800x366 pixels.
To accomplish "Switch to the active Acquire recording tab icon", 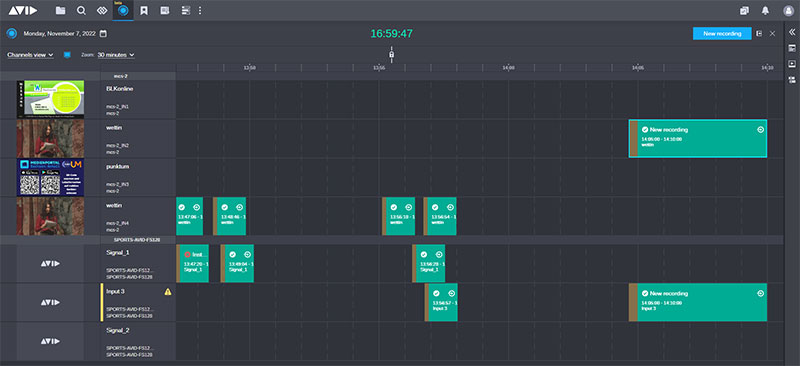I will [123, 10].
